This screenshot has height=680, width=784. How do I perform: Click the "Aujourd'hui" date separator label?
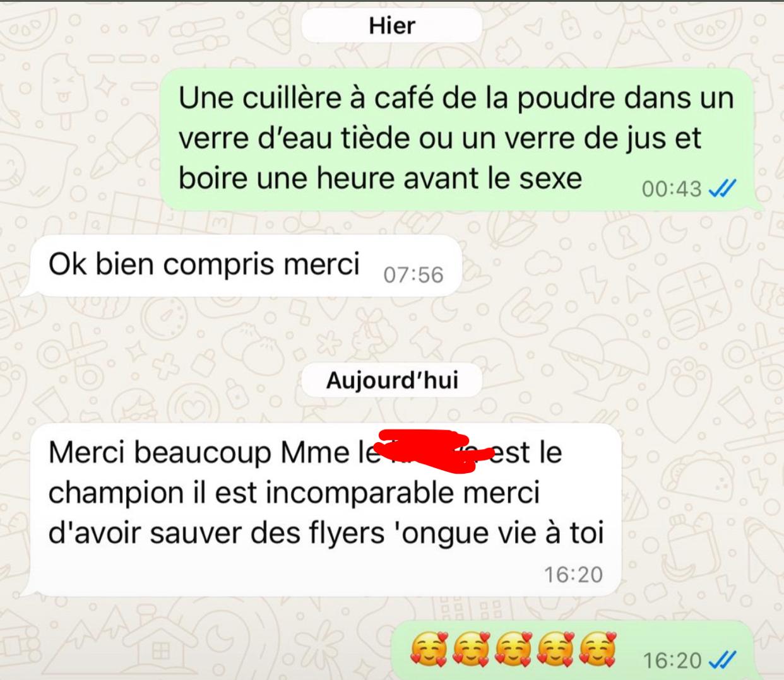point(391,380)
